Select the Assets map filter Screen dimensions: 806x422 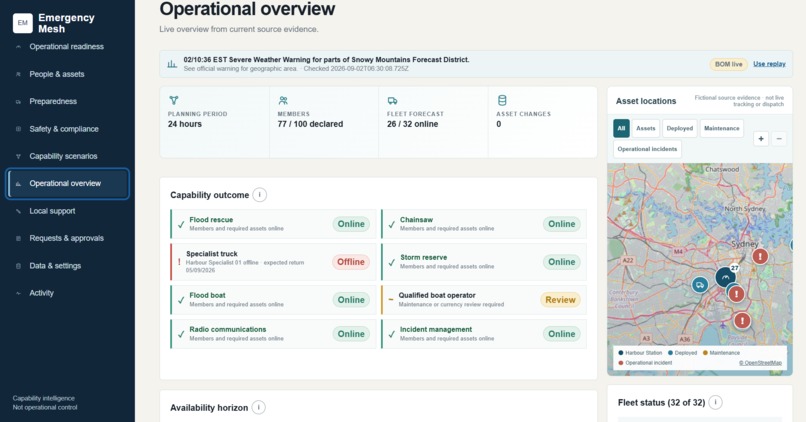tap(646, 129)
